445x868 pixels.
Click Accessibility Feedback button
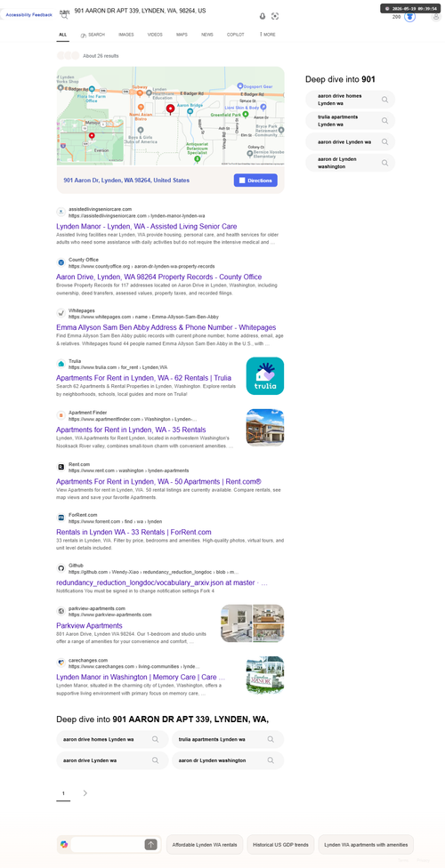(28, 15)
